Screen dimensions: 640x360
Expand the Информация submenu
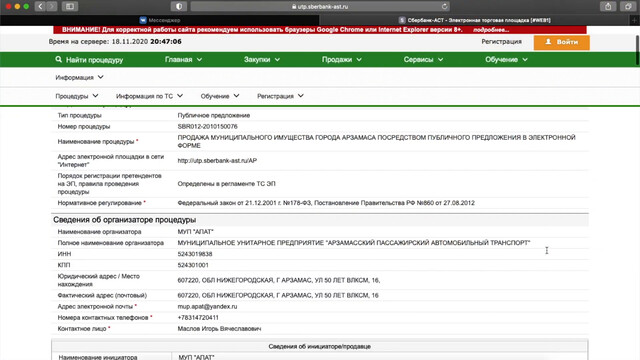tap(79, 77)
